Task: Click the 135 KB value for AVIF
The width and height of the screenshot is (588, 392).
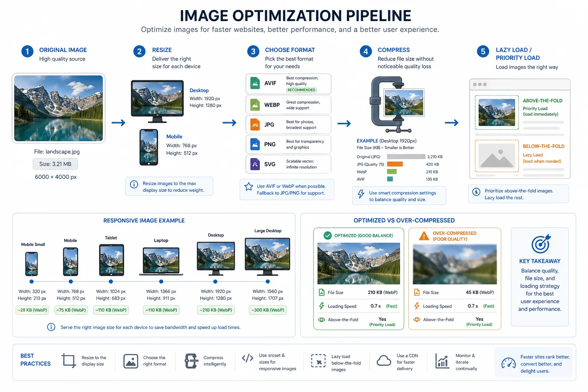Action: point(432,179)
